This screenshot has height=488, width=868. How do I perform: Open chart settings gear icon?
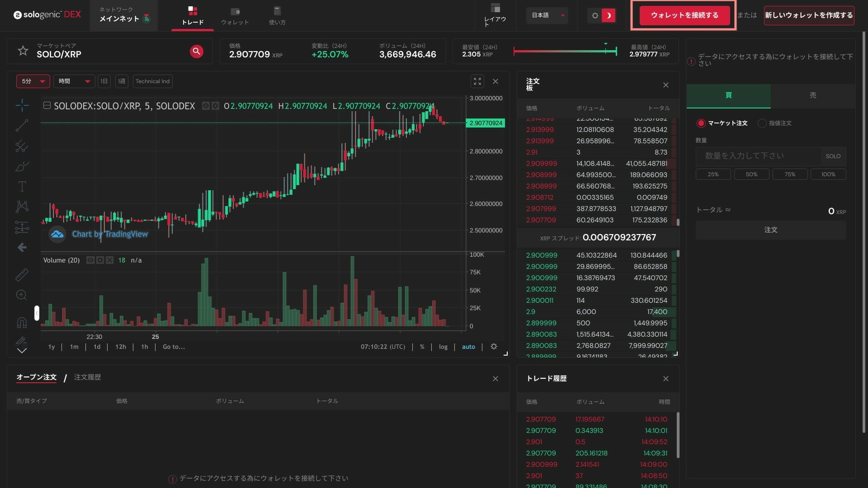pos(494,347)
